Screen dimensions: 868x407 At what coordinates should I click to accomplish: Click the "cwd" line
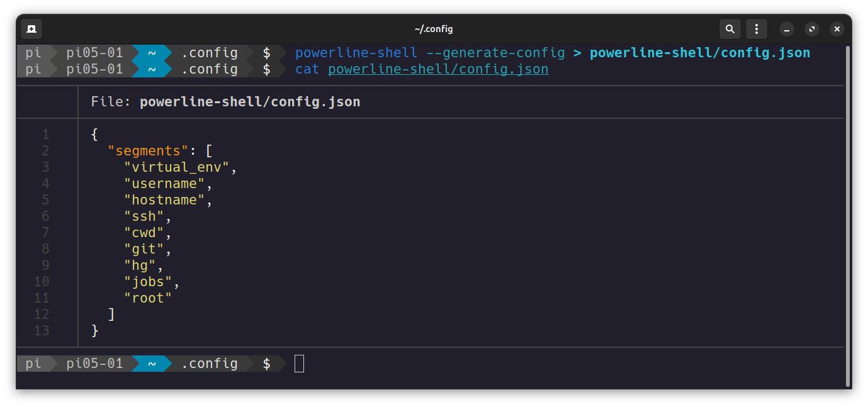coord(148,233)
